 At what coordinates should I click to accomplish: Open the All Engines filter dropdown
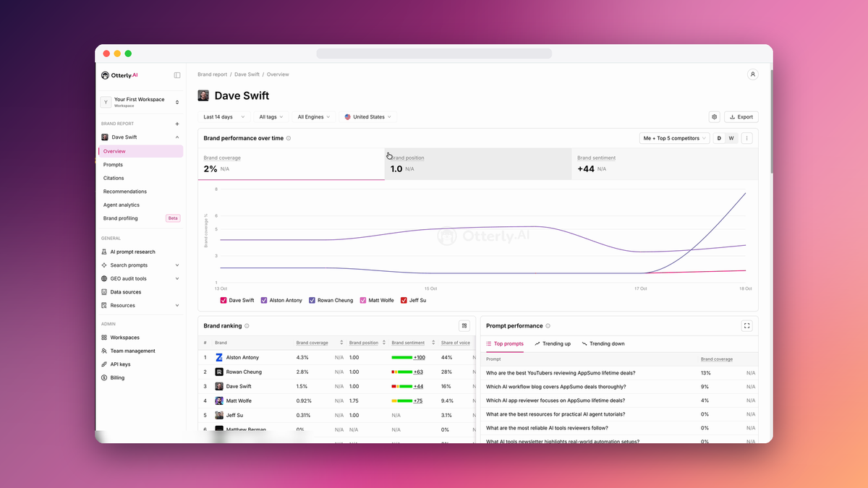pyautogui.click(x=314, y=116)
